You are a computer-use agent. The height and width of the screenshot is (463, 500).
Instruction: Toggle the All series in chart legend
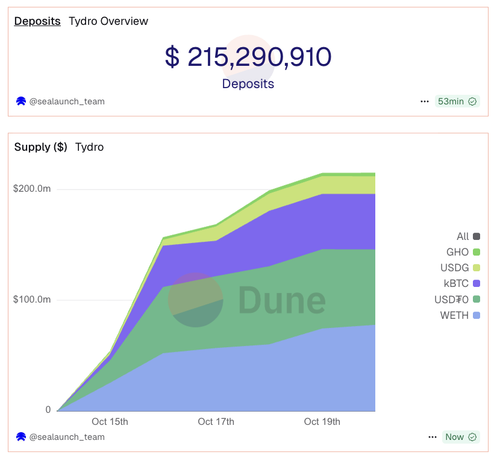[x=468, y=236]
